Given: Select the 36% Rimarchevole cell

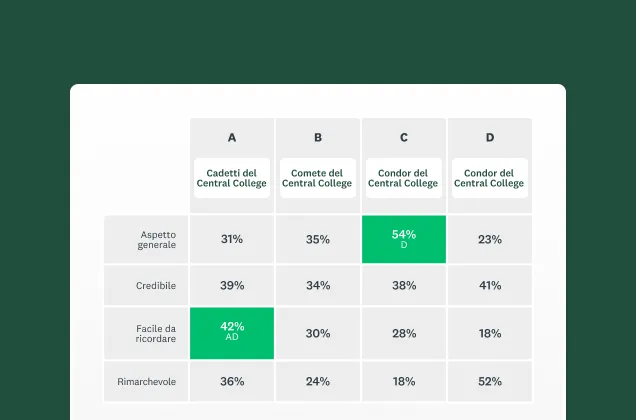Looking at the screenshot, I should pyautogui.click(x=232, y=381).
